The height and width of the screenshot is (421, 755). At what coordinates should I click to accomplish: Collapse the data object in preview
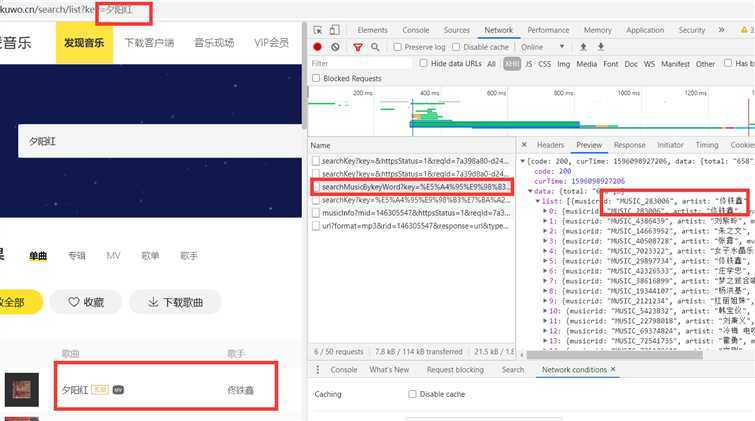531,191
